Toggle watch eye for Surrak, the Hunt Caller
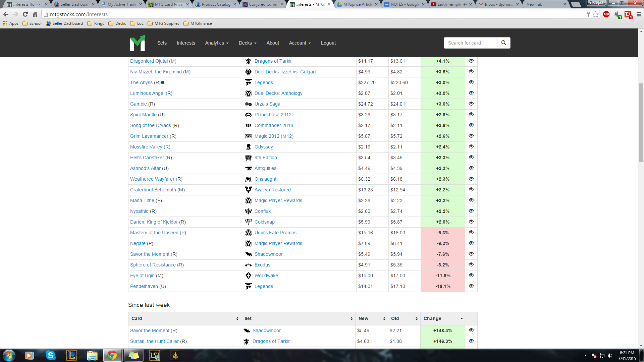 click(x=471, y=341)
